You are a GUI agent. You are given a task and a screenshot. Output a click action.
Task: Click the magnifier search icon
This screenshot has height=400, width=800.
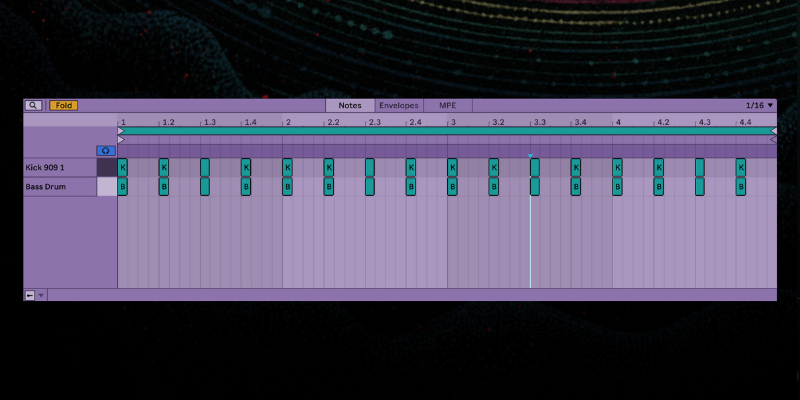(x=33, y=105)
